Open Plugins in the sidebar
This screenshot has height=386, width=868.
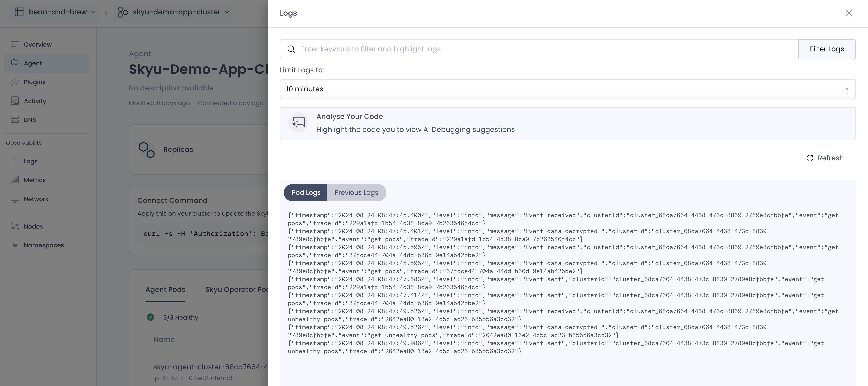click(47, 82)
